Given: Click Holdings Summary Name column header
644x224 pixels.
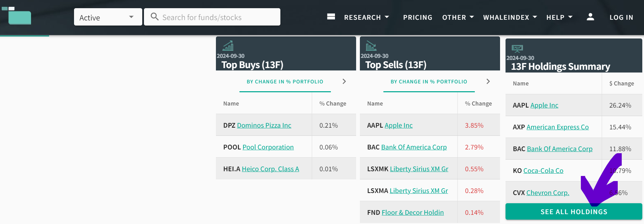Looking at the screenshot, I should [x=521, y=83].
